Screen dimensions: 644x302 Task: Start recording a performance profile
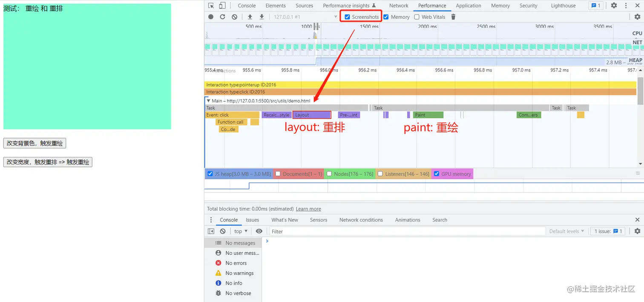pyautogui.click(x=211, y=17)
